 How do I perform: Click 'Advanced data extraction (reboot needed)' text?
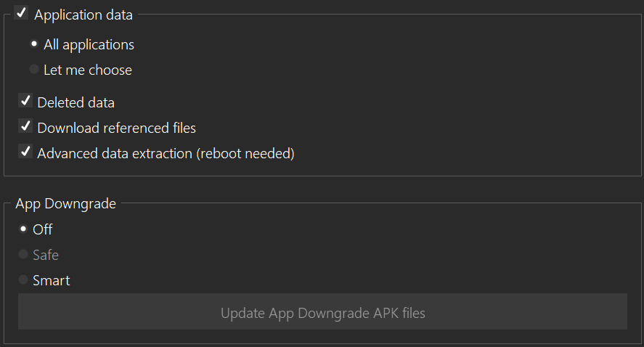click(166, 154)
